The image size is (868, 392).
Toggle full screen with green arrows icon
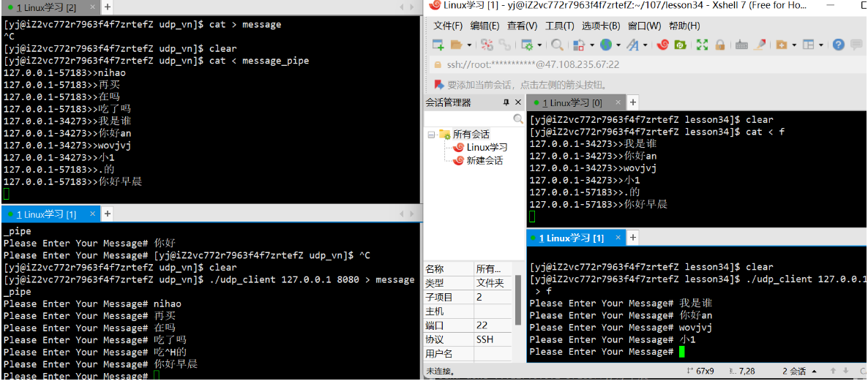point(702,45)
